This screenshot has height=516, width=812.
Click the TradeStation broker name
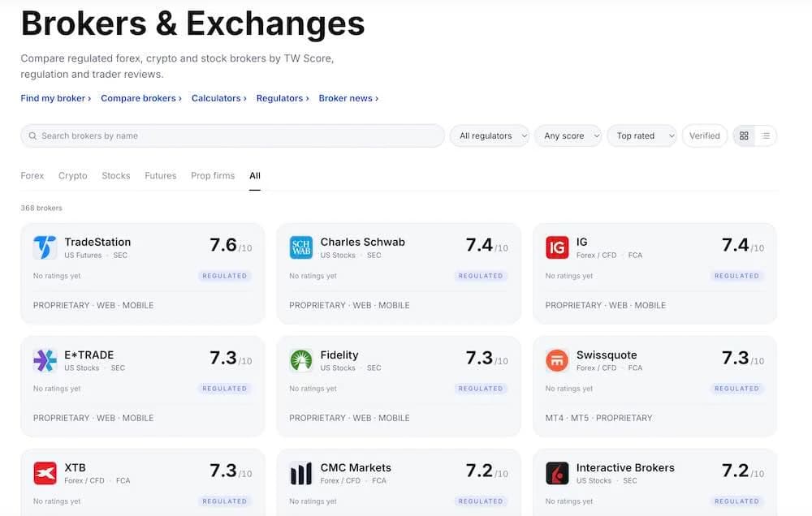[97, 242]
